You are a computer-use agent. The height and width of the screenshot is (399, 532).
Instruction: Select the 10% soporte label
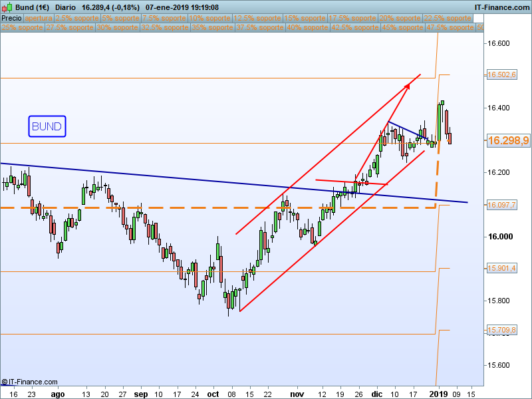[x=209, y=19]
